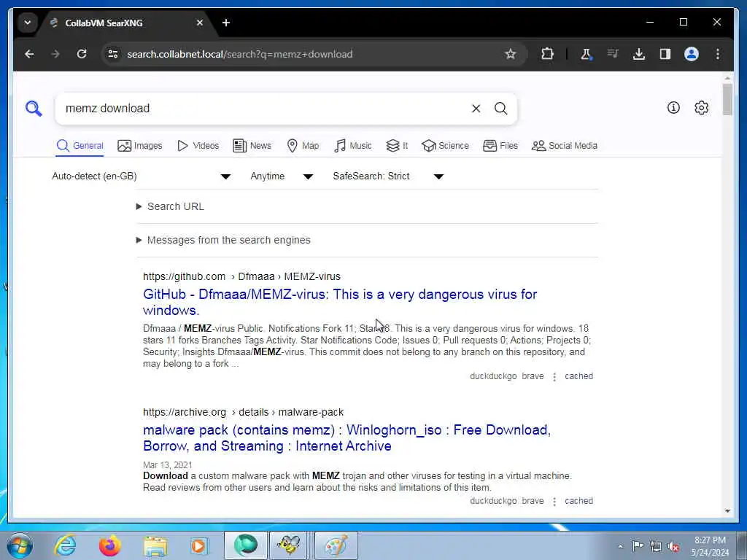Open the Windows Start orb
This screenshot has width=747, height=560.
tap(20, 545)
